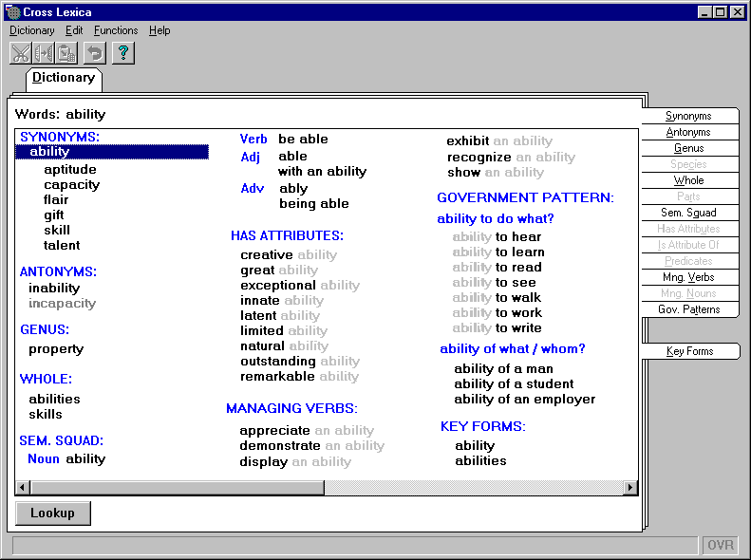The width and height of the screenshot is (751, 560).
Task: Select antonym 'inability'
Action: tap(54, 289)
